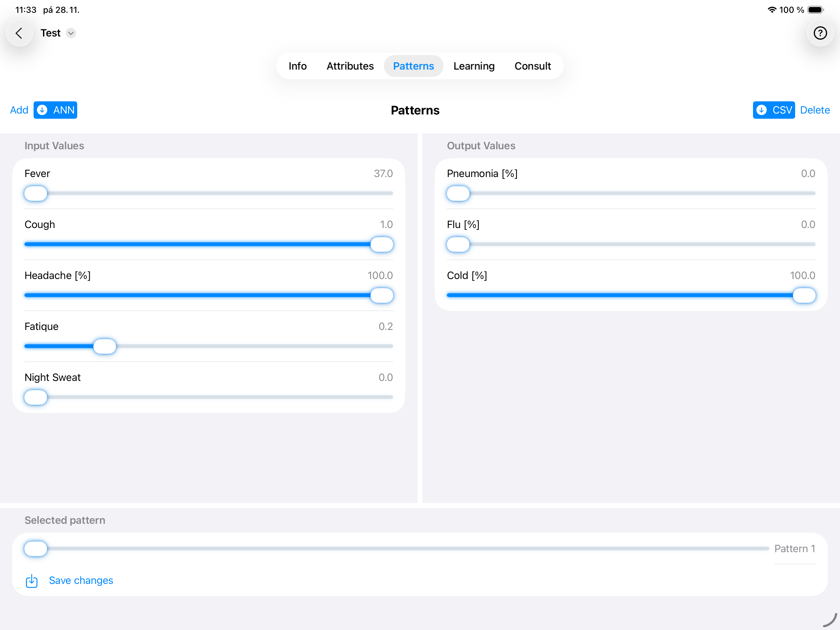Switch to the Info tab

[x=297, y=66]
